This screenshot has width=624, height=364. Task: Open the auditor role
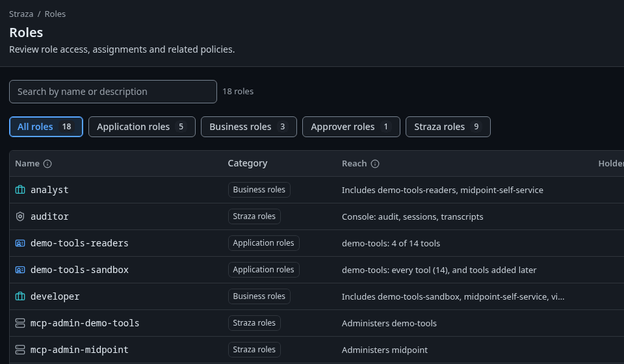point(49,216)
